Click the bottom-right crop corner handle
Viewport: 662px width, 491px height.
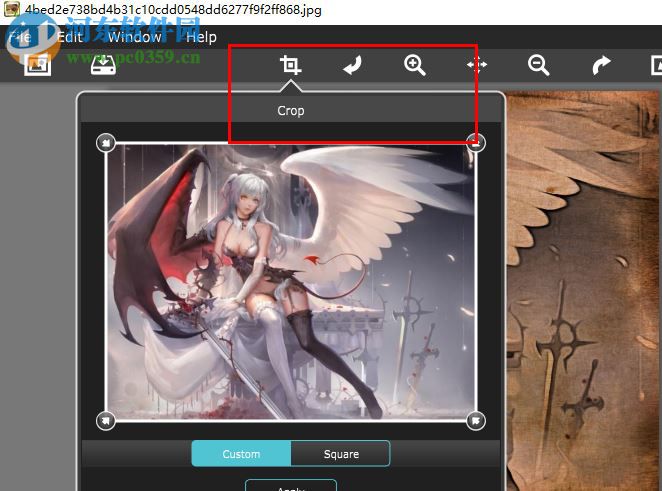pos(476,420)
